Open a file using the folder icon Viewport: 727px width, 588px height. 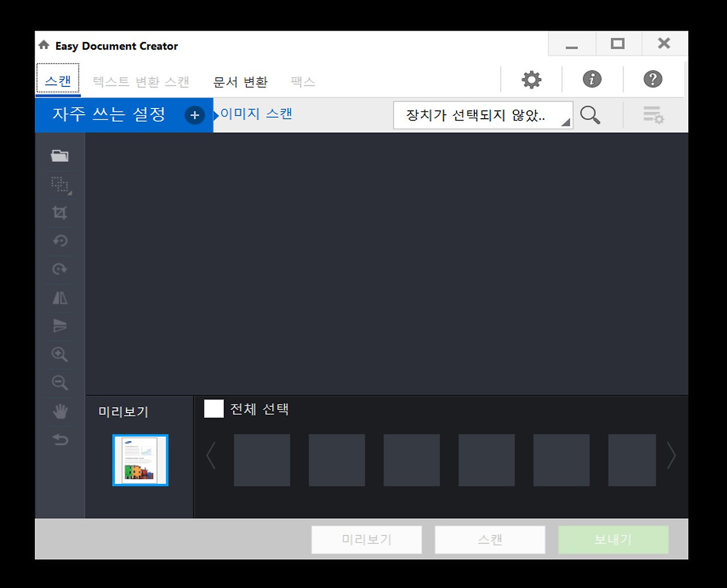click(x=60, y=155)
